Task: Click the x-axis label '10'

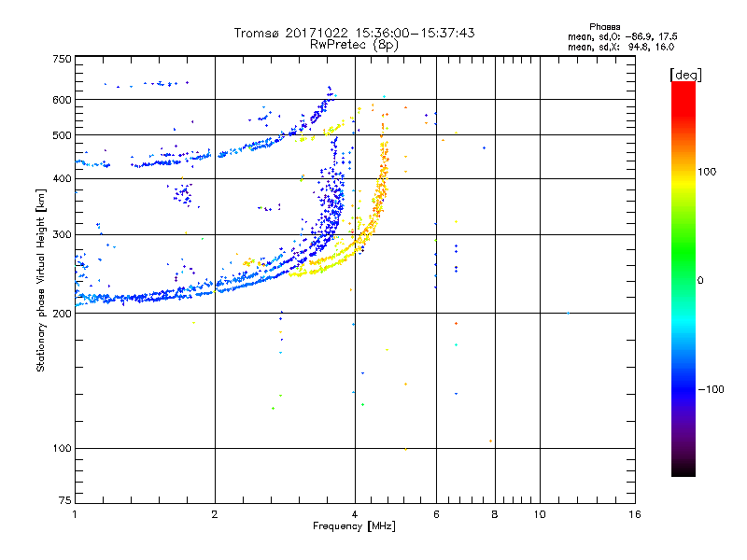Action: [540, 514]
